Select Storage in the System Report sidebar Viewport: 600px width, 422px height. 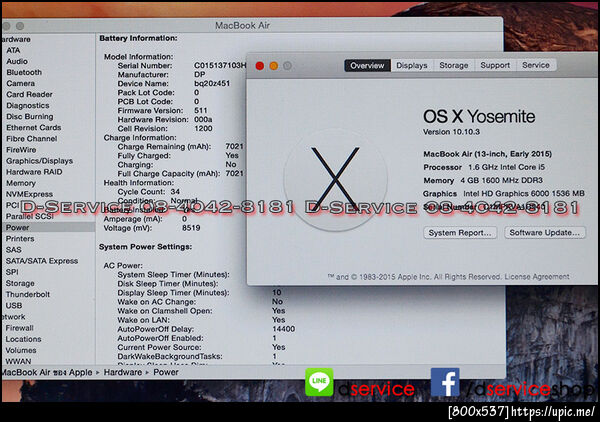(20, 284)
